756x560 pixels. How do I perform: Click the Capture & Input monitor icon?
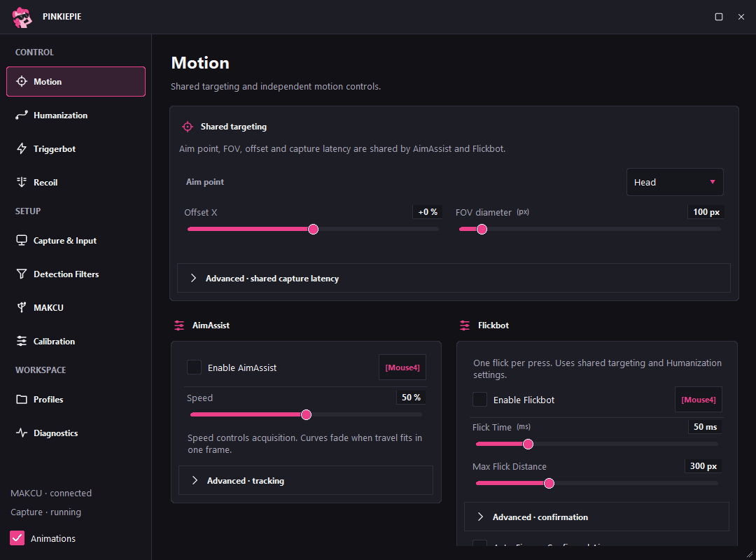[22, 240]
